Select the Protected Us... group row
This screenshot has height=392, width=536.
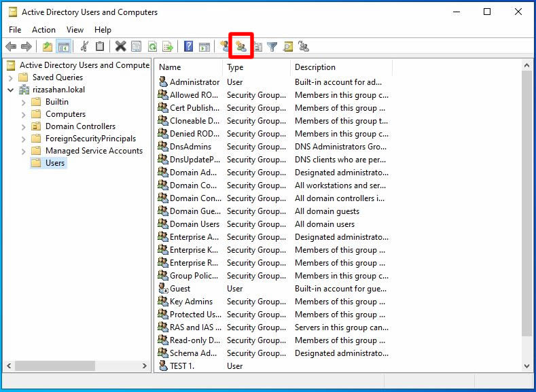coord(274,315)
